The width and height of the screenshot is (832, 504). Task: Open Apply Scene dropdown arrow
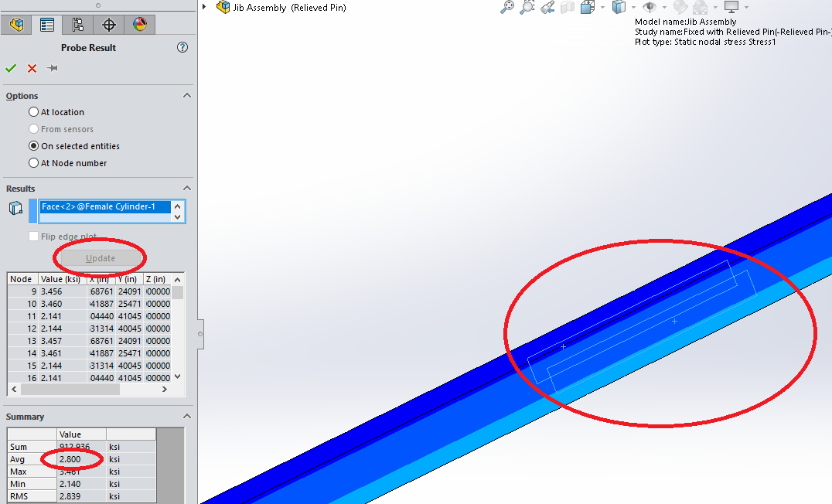(x=715, y=8)
